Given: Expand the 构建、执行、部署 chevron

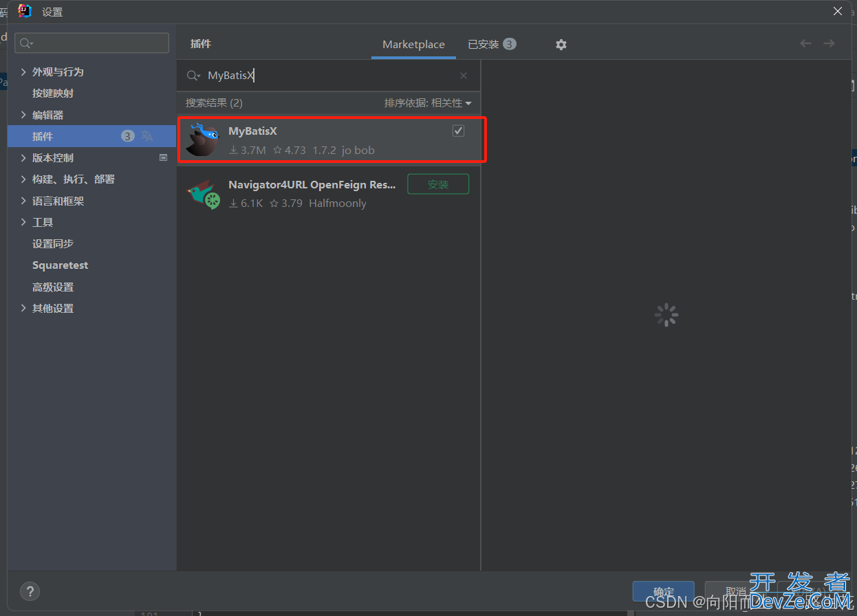Looking at the screenshot, I should pos(23,179).
